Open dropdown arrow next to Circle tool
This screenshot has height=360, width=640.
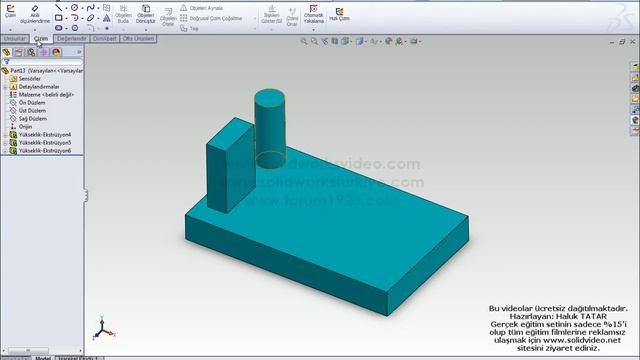point(82,8)
